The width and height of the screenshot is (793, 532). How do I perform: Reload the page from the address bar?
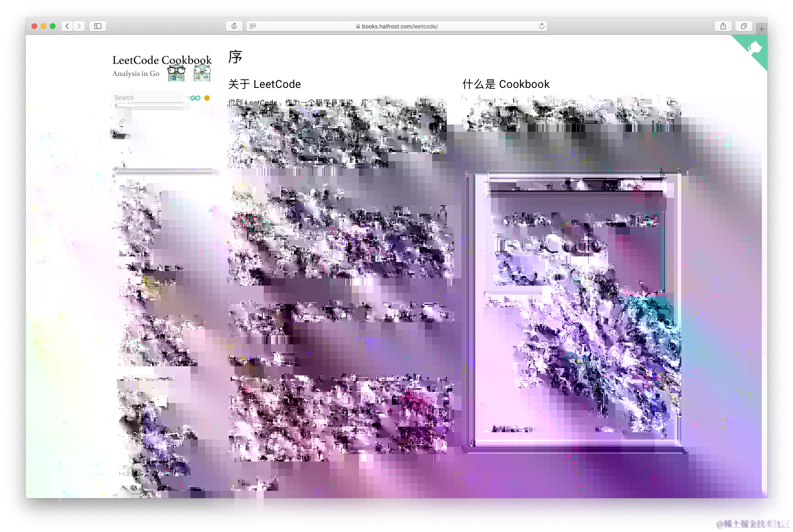click(542, 26)
